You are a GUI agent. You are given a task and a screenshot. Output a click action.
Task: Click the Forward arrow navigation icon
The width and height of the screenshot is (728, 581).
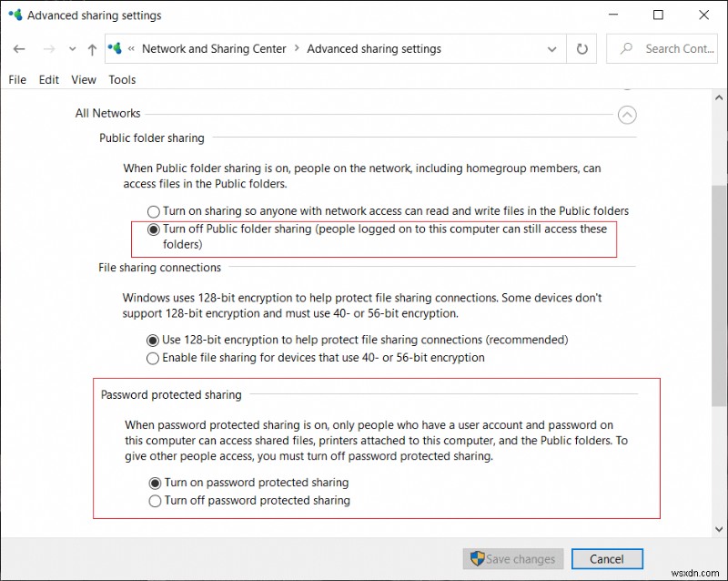(x=49, y=49)
